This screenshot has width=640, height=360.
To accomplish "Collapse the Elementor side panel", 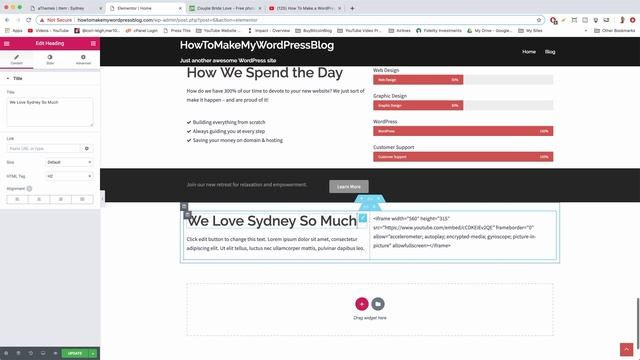I will [102, 199].
